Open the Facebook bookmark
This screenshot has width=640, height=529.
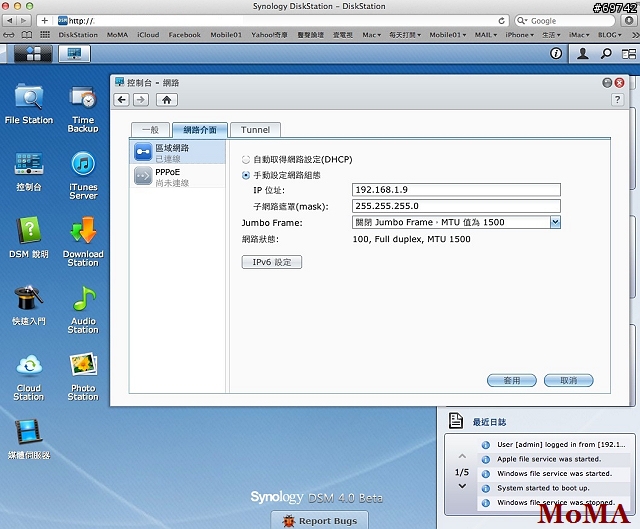[184, 35]
